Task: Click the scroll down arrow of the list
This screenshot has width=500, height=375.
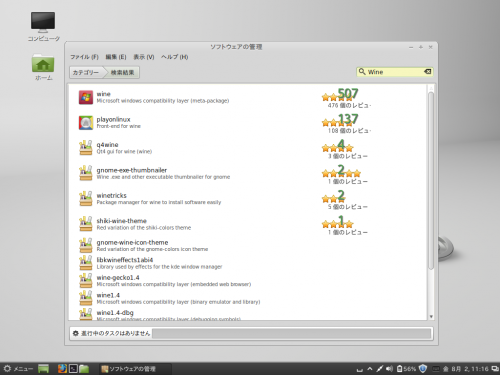Action: 431,316
